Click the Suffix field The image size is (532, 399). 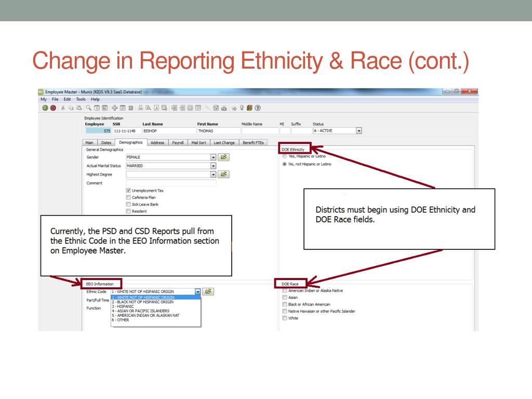[301, 131]
